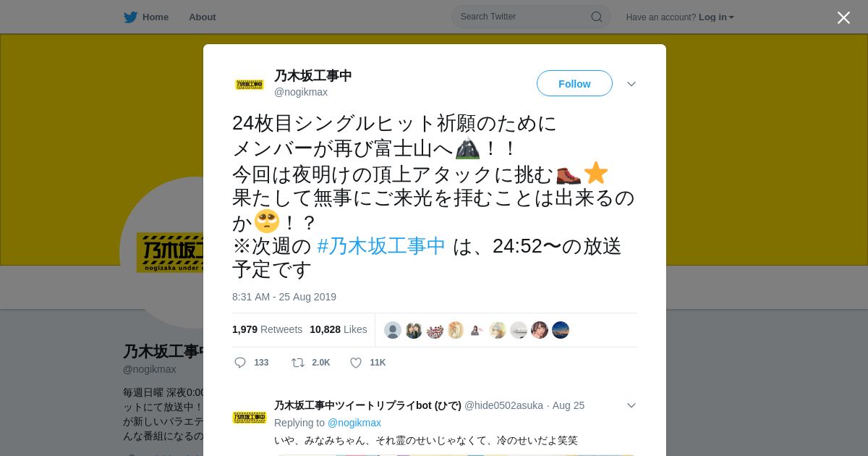Click the reply speech bubble icon
Viewport: 868px width, 456px height.
click(240, 363)
